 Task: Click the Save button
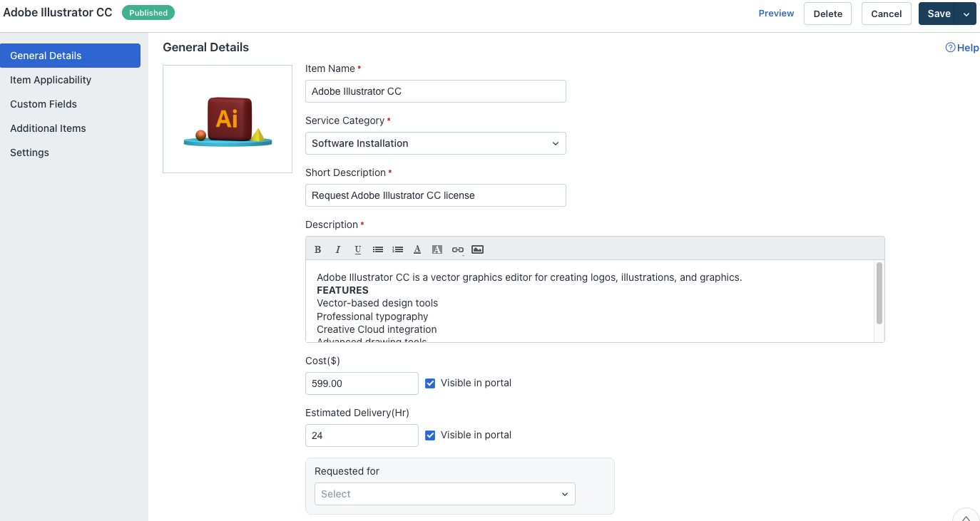point(939,14)
